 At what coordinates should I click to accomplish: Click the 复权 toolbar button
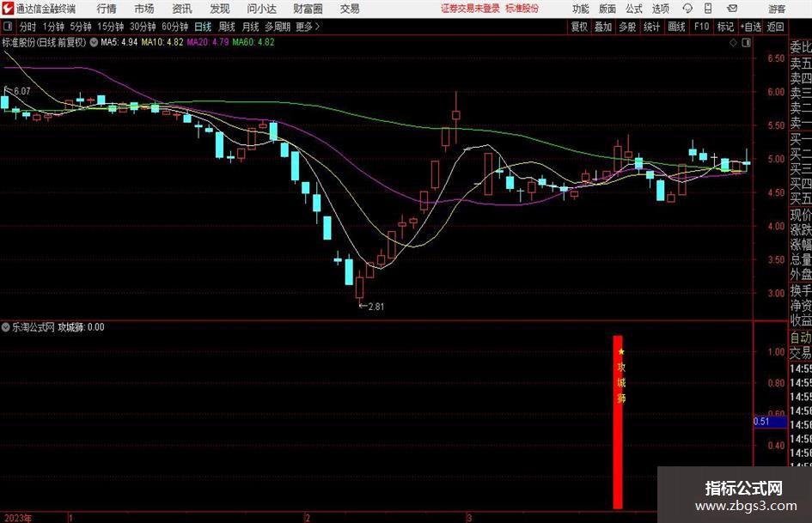point(579,27)
